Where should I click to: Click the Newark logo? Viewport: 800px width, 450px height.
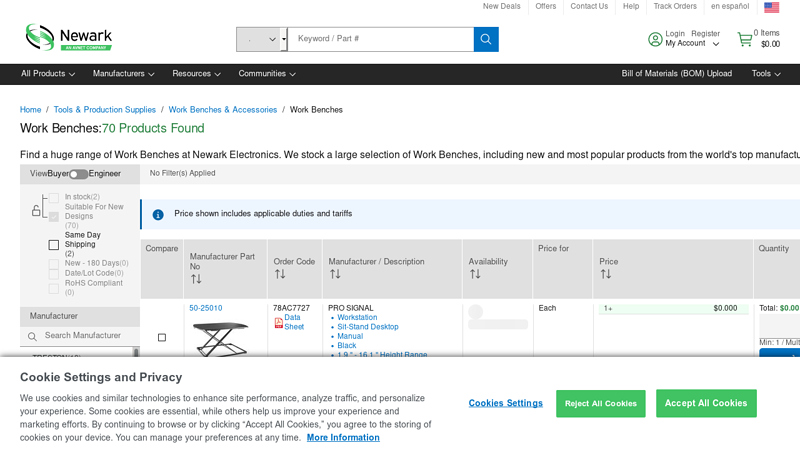coord(69,37)
